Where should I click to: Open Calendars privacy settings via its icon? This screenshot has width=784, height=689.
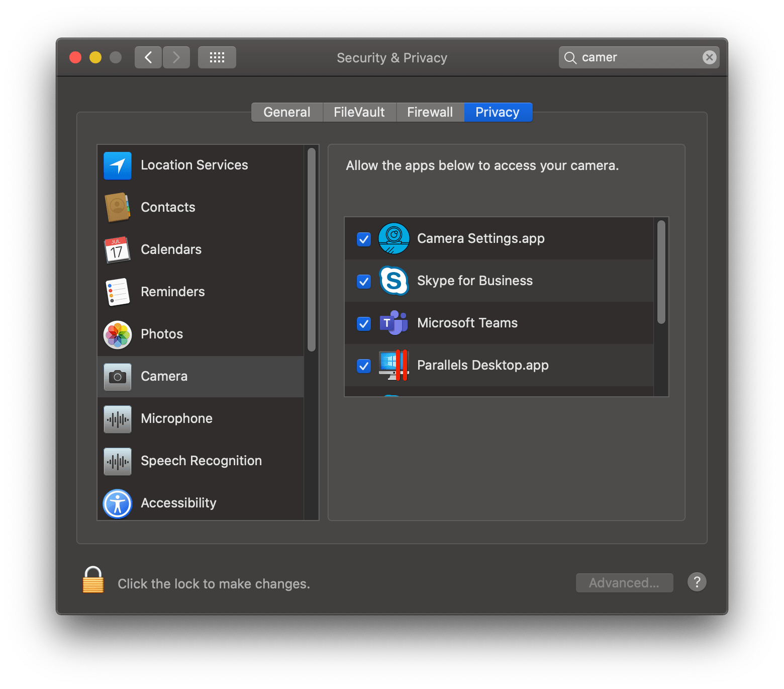tap(117, 249)
